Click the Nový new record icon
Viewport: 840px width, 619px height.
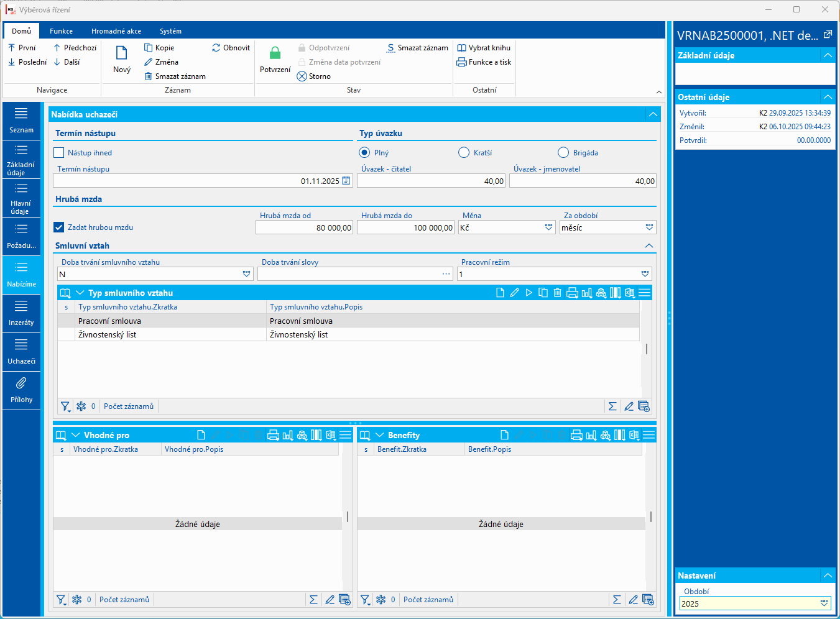coord(122,53)
